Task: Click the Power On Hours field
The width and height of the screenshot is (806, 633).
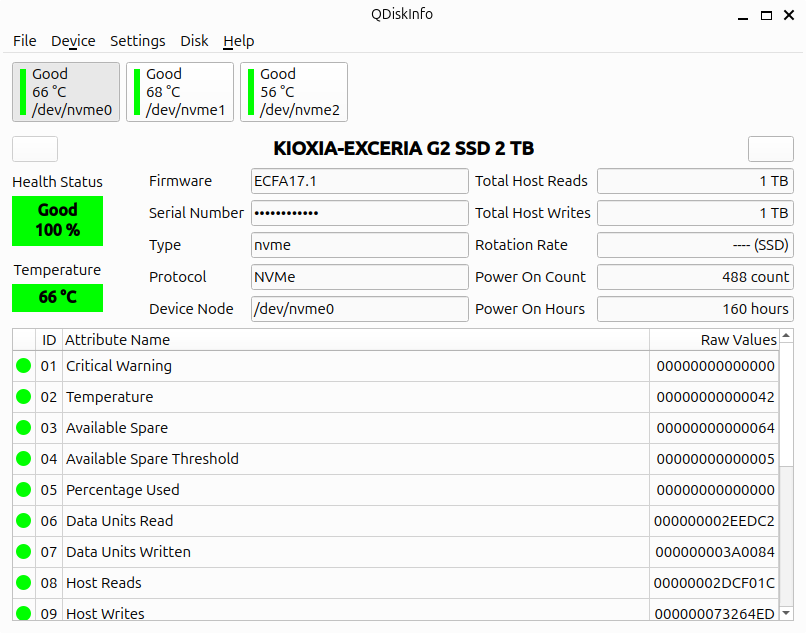Action: [695, 309]
